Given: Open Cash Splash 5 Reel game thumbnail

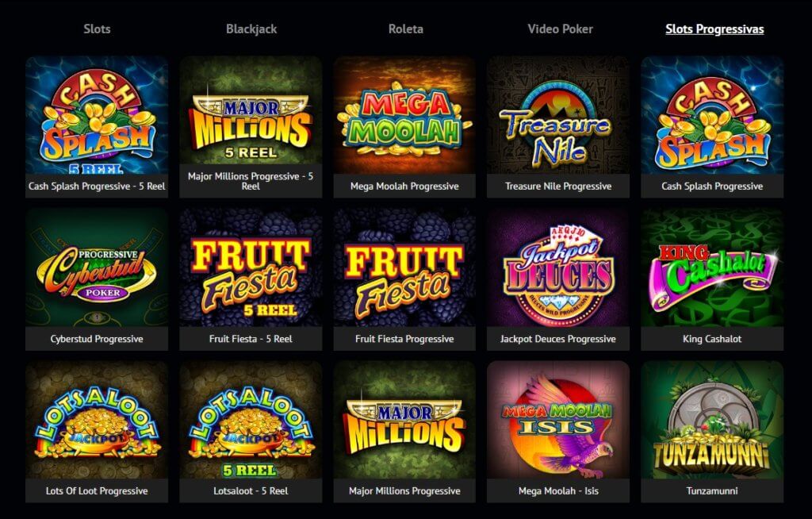Looking at the screenshot, I should coord(97,115).
